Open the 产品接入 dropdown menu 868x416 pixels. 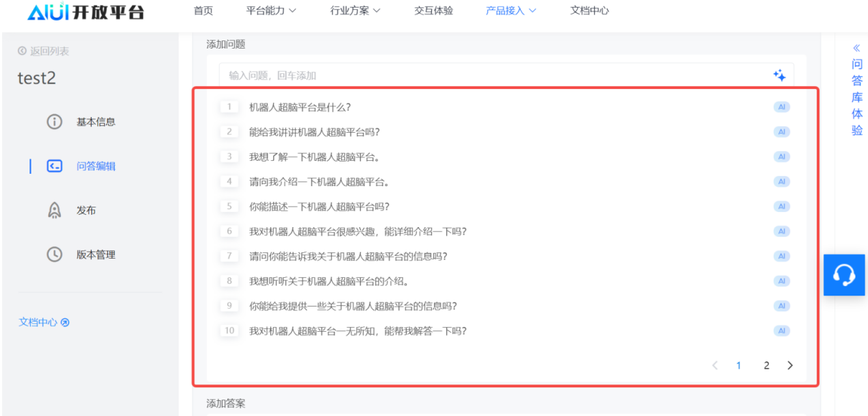point(511,11)
